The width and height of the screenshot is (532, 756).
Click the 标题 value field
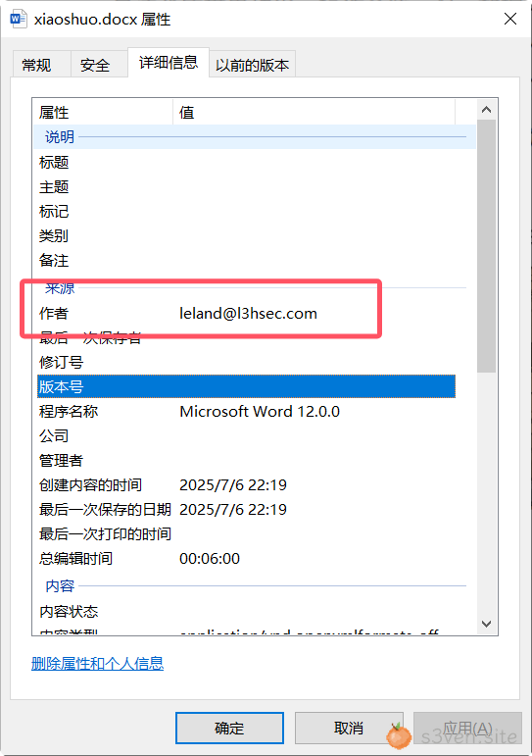pyautogui.click(x=314, y=162)
